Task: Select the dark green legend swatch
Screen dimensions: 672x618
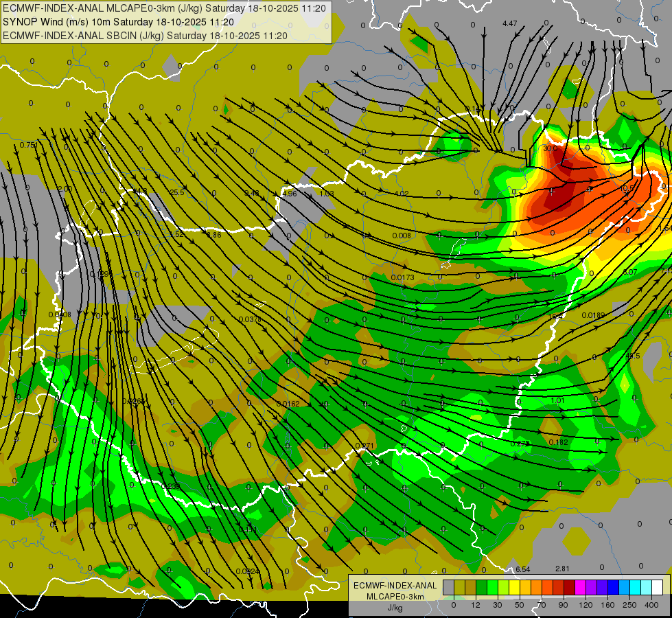Action: (482, 587)
